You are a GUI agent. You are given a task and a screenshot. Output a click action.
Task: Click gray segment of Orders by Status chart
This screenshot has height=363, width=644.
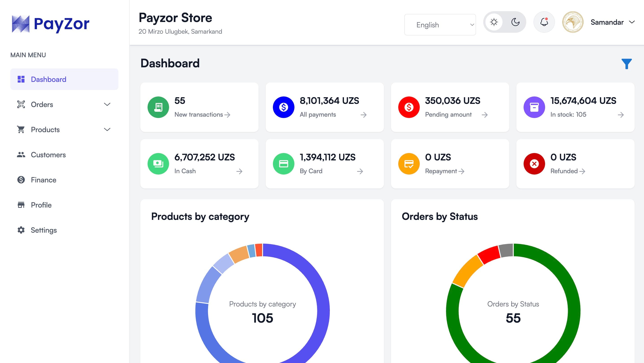coord(506,250)
